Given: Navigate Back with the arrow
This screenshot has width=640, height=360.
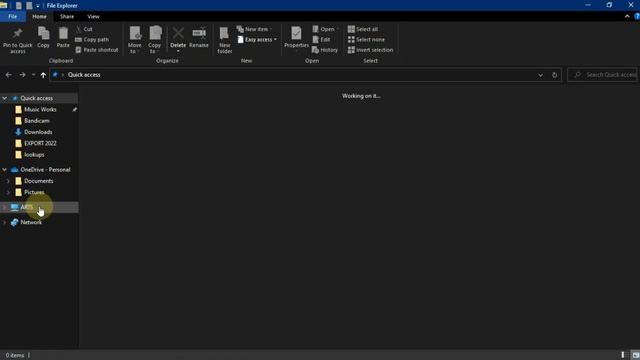Looking at the screenshot, I should 9,75.
